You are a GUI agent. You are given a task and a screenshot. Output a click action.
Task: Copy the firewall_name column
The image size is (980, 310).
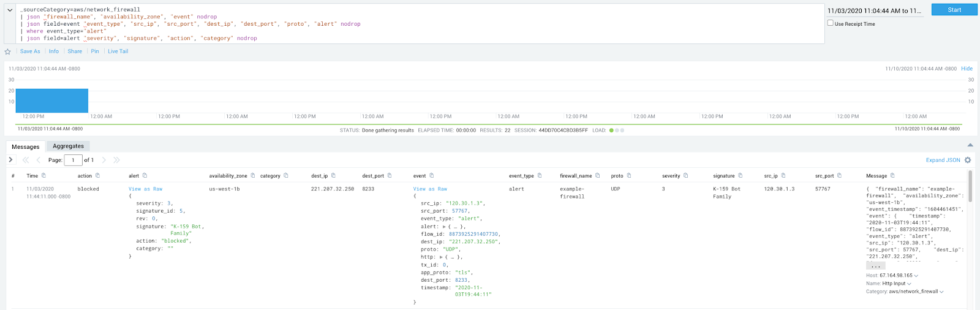pos(598,176)
